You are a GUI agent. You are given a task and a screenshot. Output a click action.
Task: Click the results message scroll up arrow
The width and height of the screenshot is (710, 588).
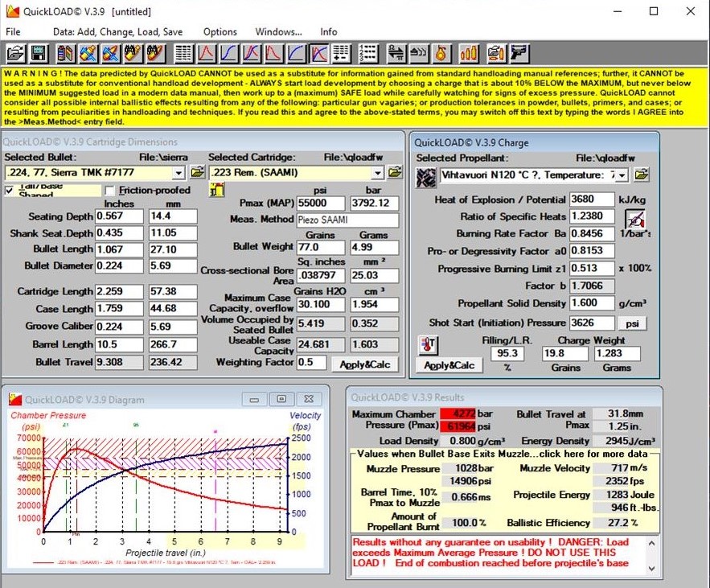[651, 543]
